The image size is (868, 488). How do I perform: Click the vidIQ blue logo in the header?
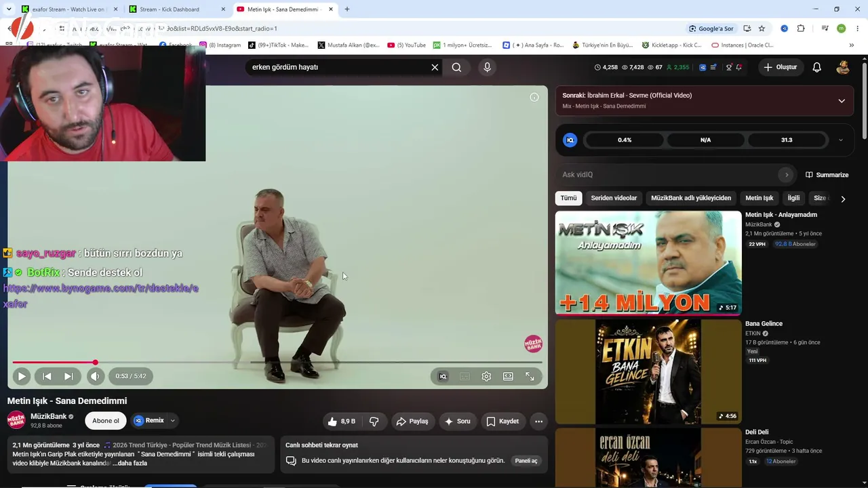(x=703, y=67)
